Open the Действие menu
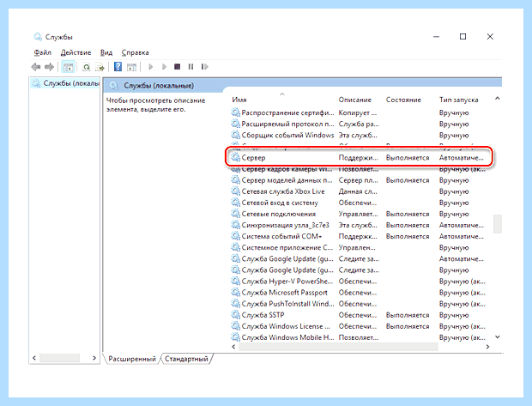 76,52
